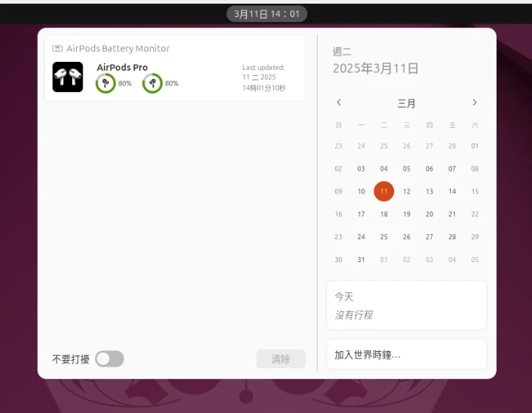This screenshot has width=532, height=413.
Task: Select March 16 in calendar
Action: click(x=338, y=214)
